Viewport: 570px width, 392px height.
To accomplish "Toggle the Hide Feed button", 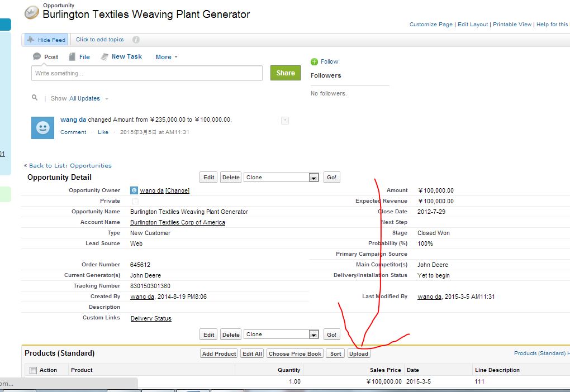I will (46, 40).
